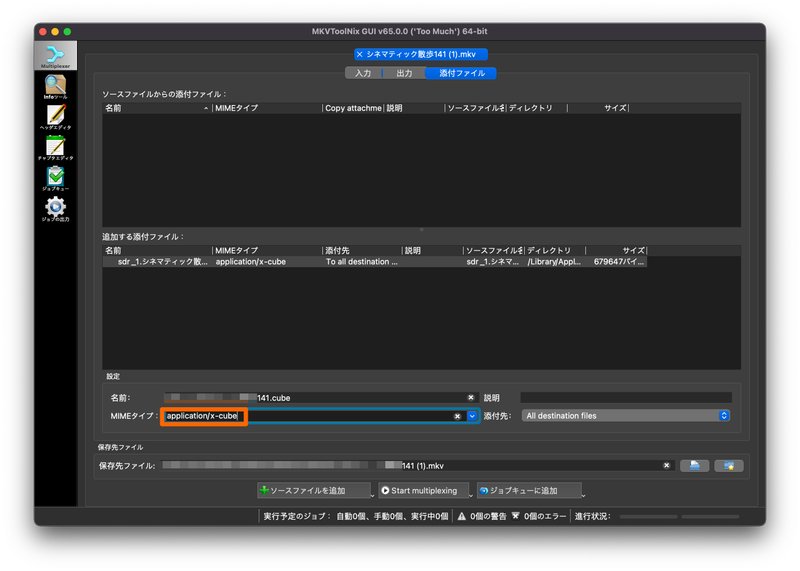Viewport: 800px width, 571px height.
Task: Click ソースファイルを追加 button
Action: coord(313,490)
